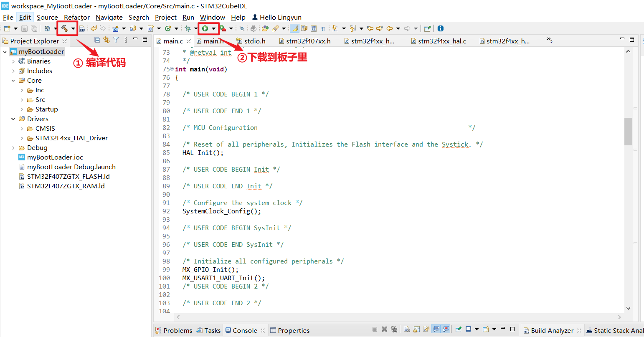Close the Project Explorer view
The image size is (644, 337).
[x=65, y=41]
